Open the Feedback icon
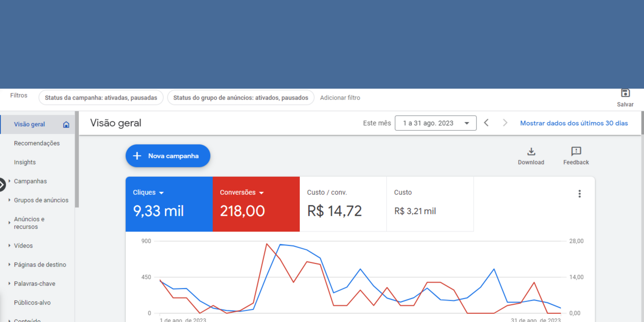 576,152
